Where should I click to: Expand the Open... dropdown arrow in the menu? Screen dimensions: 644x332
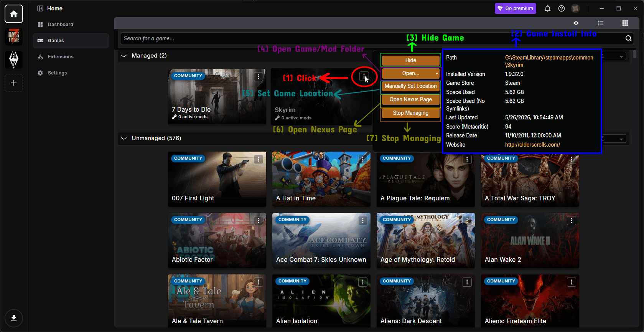click(436, 74)
